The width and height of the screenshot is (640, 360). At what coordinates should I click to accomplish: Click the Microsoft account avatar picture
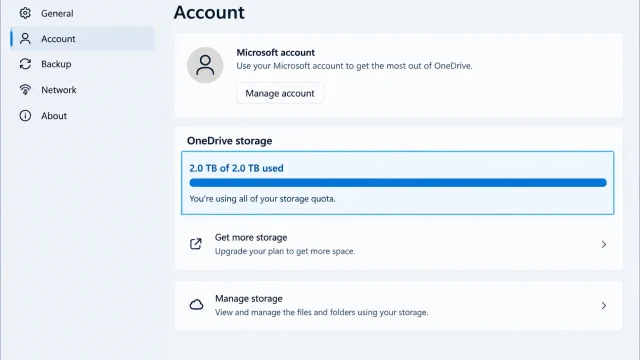coord(205,65)
